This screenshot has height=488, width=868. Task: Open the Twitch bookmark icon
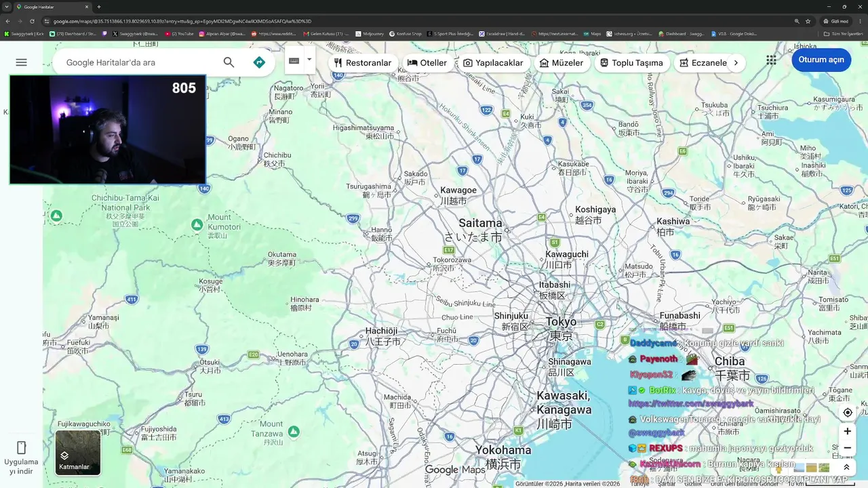104,33
